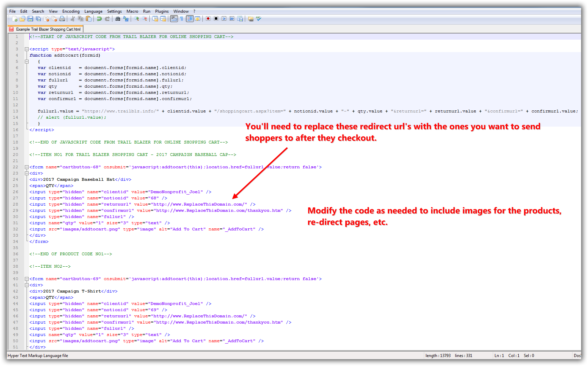Screen dimensions: 588x366
Task: Open the Find dialog with the binoculars icon
Action: click(118, 19)
